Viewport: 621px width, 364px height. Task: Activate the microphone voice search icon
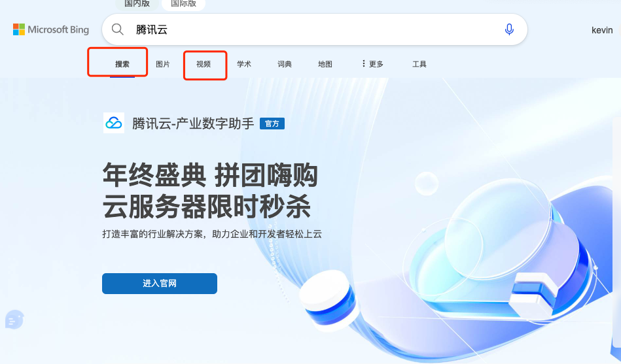pos(509,29)
